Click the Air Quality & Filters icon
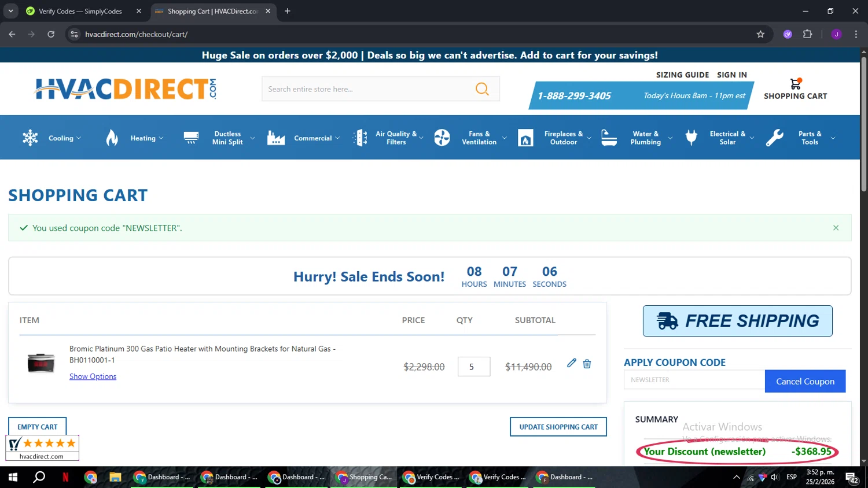This screenshot has width=868, height=488. tap(360, 138)
